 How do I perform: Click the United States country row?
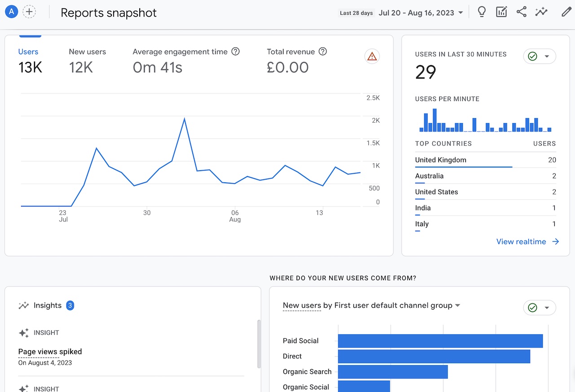pyautogui.click(x=486, y=192)
